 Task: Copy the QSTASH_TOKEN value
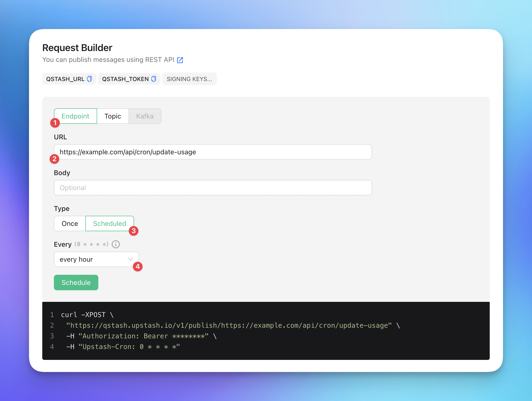[154, 79]
